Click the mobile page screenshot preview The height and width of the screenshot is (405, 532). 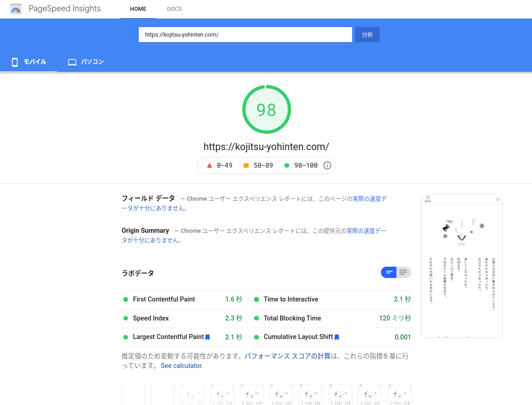point(462,266)
